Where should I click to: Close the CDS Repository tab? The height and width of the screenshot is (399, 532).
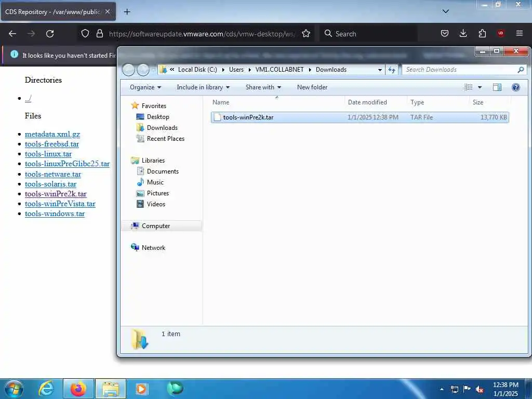click(x=108, y=11)
